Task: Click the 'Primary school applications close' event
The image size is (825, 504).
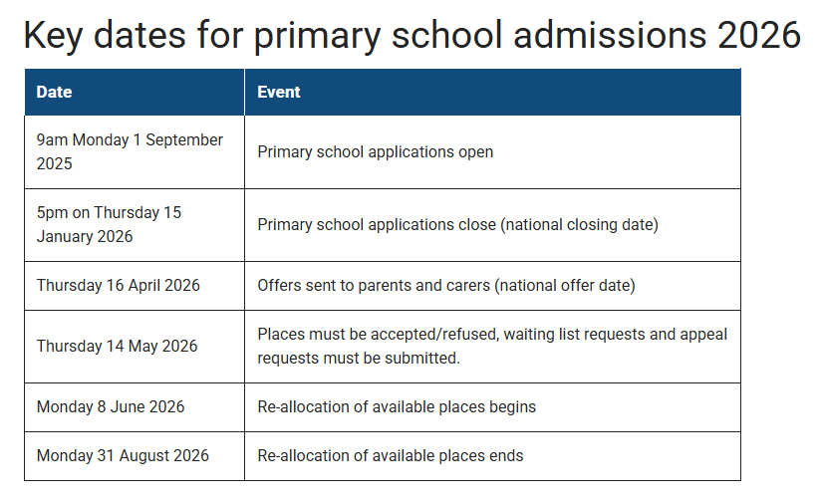Action: tap(377, 225)
